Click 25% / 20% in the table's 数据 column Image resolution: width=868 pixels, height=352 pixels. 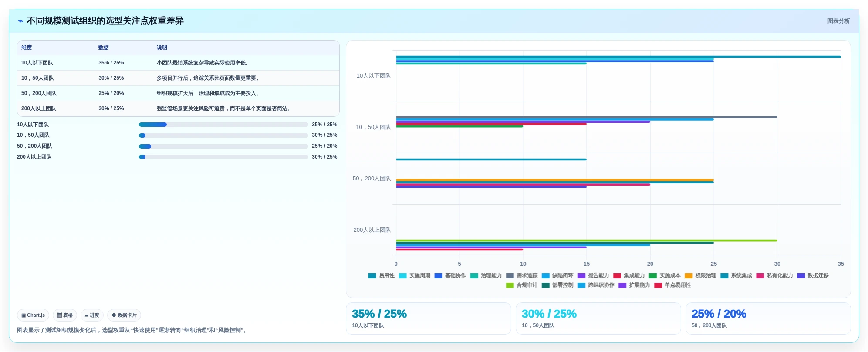click(x=111, y=93)
